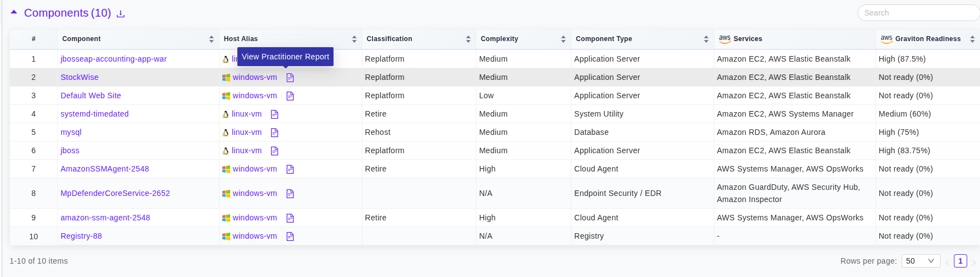Open the practitioner report for systemd-timedated
This screenshot has width=980, height=277.
(275, 114)
